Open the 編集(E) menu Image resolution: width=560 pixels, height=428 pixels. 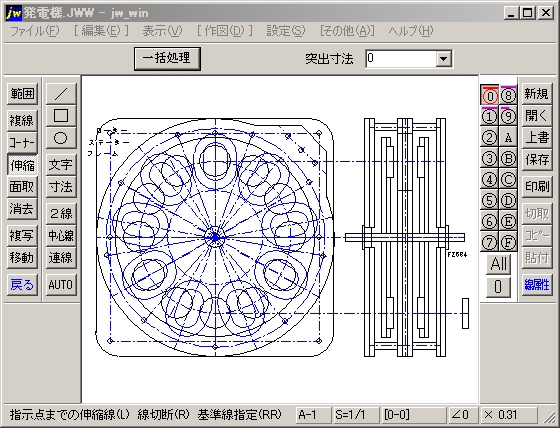(101, 31)
